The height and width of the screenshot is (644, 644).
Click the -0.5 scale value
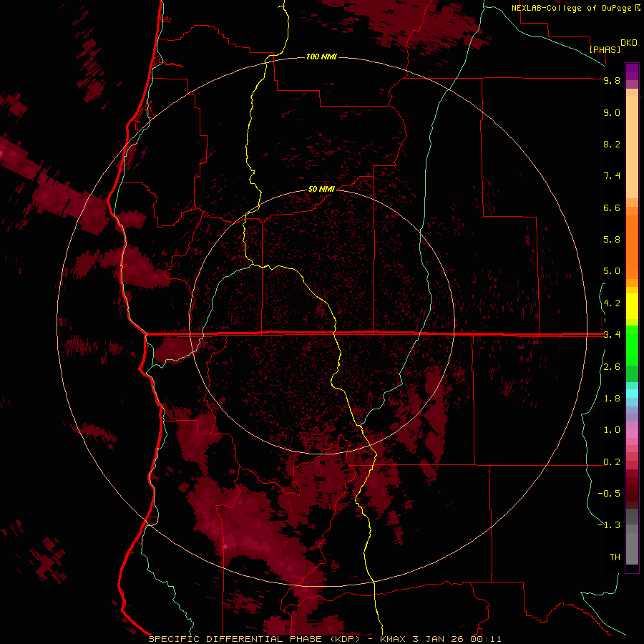(x=609, y=493)
